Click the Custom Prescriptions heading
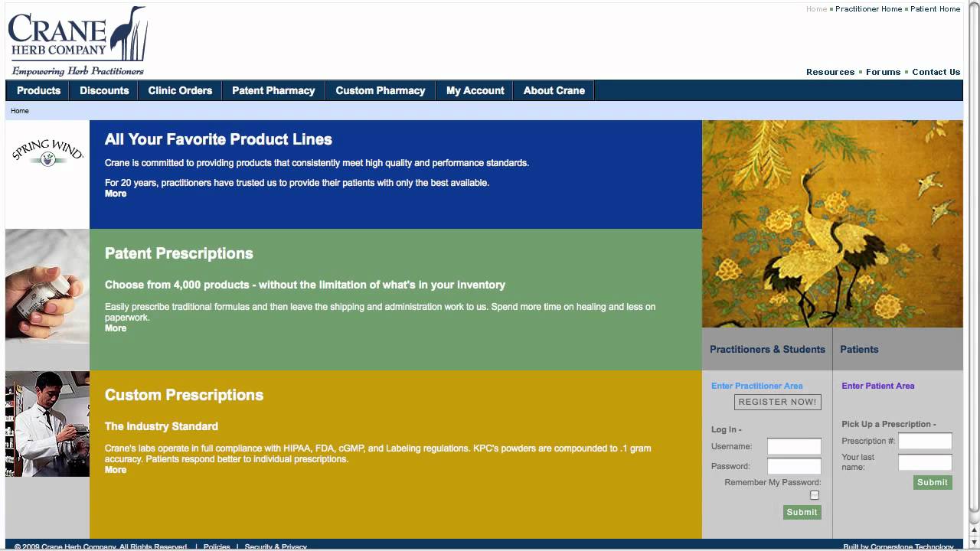980x551 pixels. pyautogui.click(x=184, y=395)
